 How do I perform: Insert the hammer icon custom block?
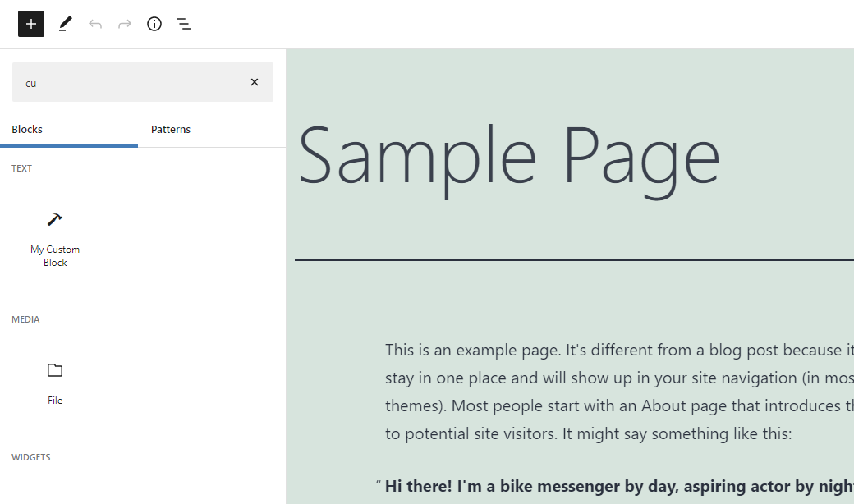[x=55, y=219]
